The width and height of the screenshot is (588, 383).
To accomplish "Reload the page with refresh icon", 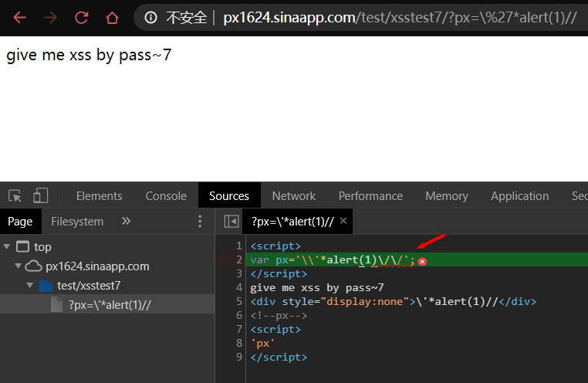I will click(82, 18).
